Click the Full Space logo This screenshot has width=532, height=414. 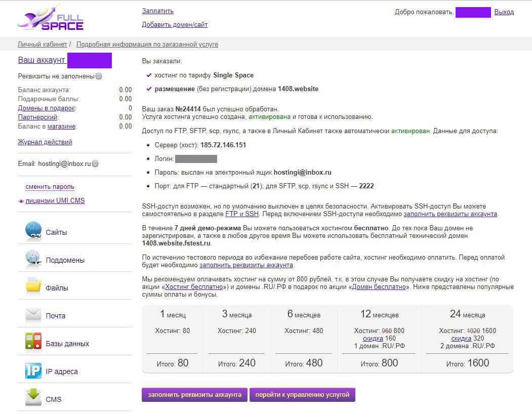pyautogui.click(x=51, y=18)
